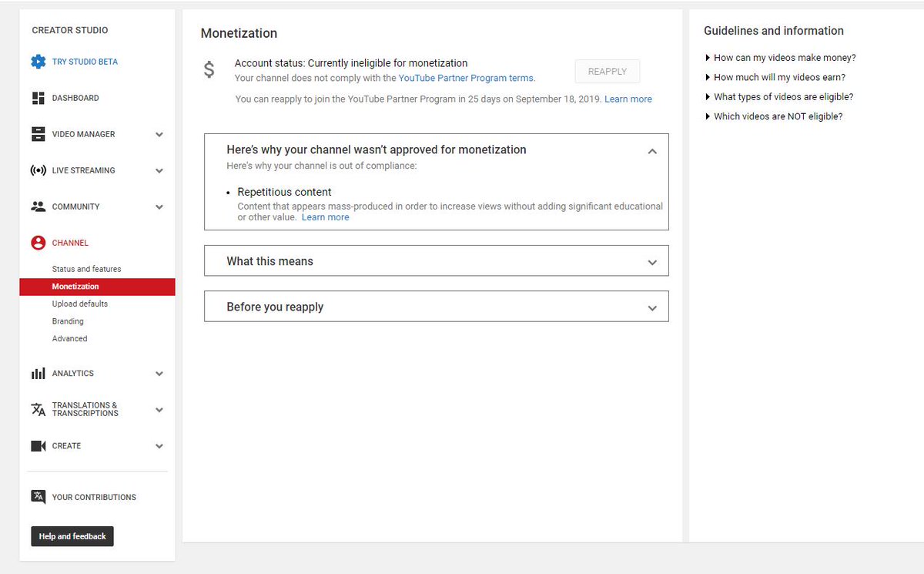Click the Create camera icon
The height and width of the screenshot is (574, 924).
pyautogui.click(x=38, y=446)
